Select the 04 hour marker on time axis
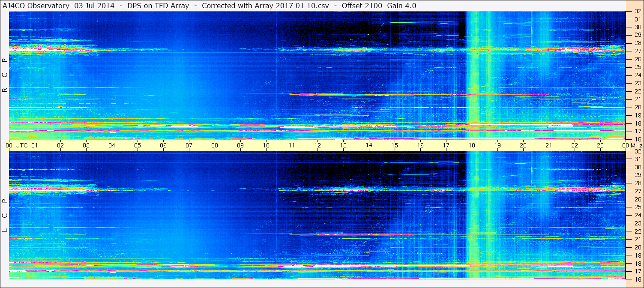The image size is (644, 288). pyautogui.click(x=112, y=145)
